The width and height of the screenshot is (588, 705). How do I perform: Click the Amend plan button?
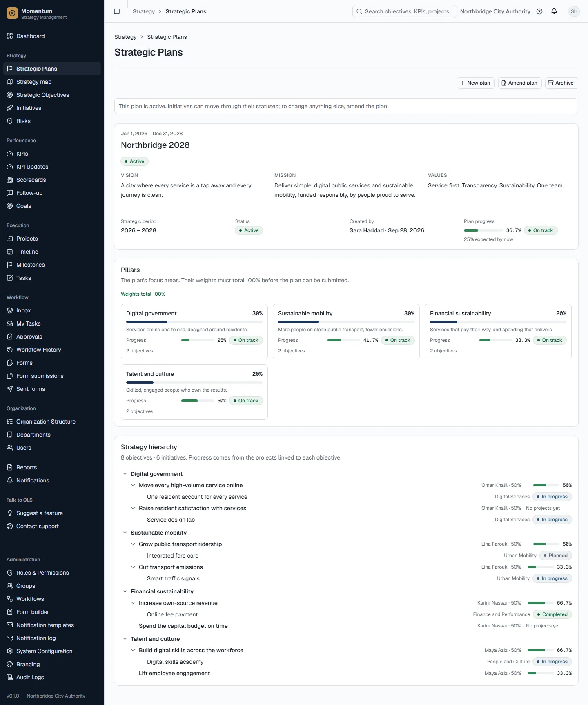pos(520,83)
